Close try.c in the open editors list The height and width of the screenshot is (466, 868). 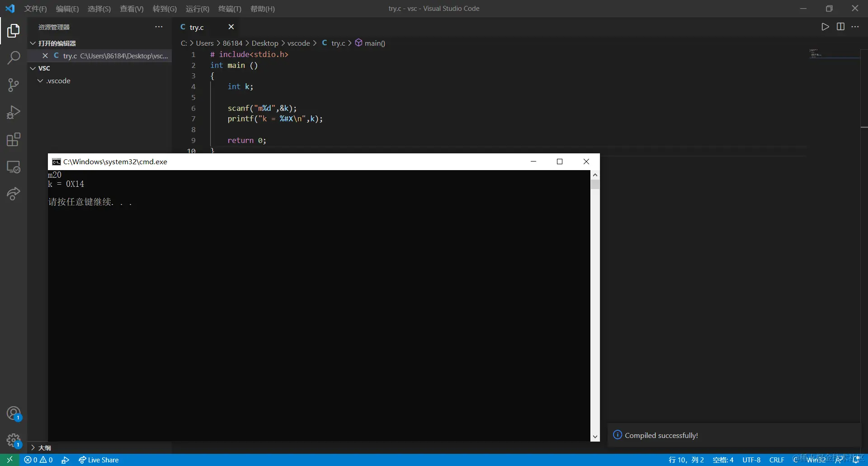click(x=45, y=56)
